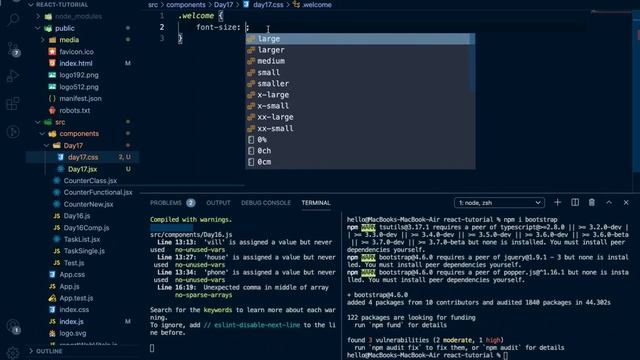Open CounterNew.jsx file
Image resolution: width=640 pixels, height=360 pixels.
click(x=88, y=204)
